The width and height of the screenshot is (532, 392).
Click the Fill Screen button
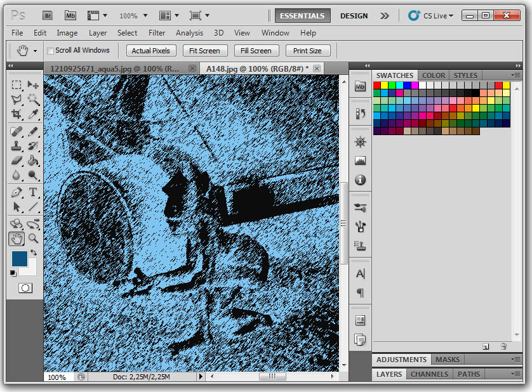[x=256, y=51]
